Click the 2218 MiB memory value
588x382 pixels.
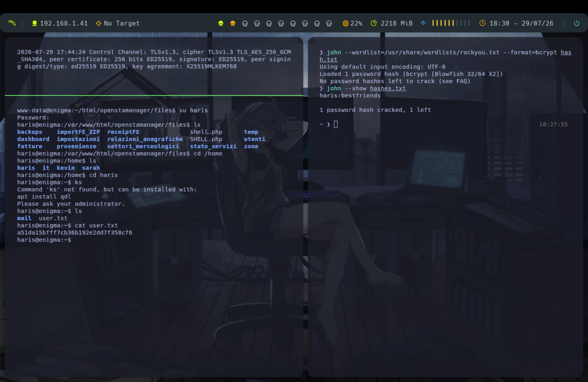(397, 23)
